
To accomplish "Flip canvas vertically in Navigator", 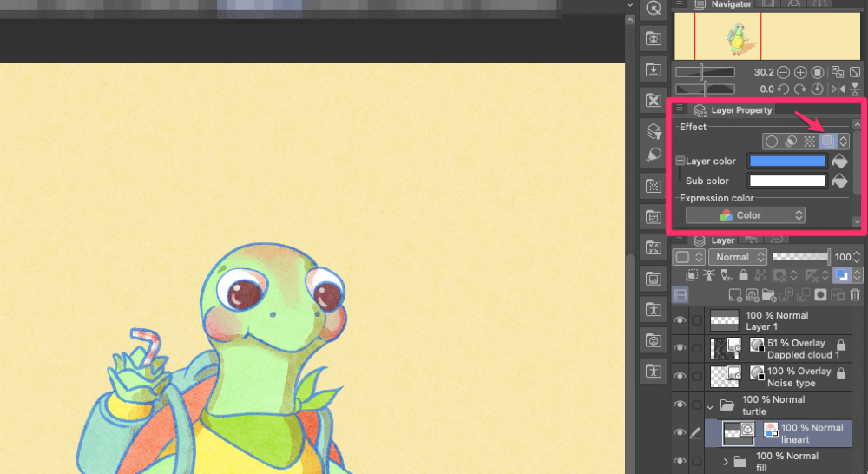I will pyautogui.click(x=855, y=89).
